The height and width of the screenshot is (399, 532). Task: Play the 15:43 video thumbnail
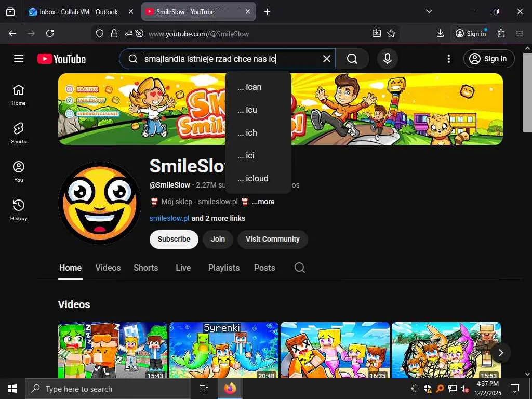click(x=113, y=350)
